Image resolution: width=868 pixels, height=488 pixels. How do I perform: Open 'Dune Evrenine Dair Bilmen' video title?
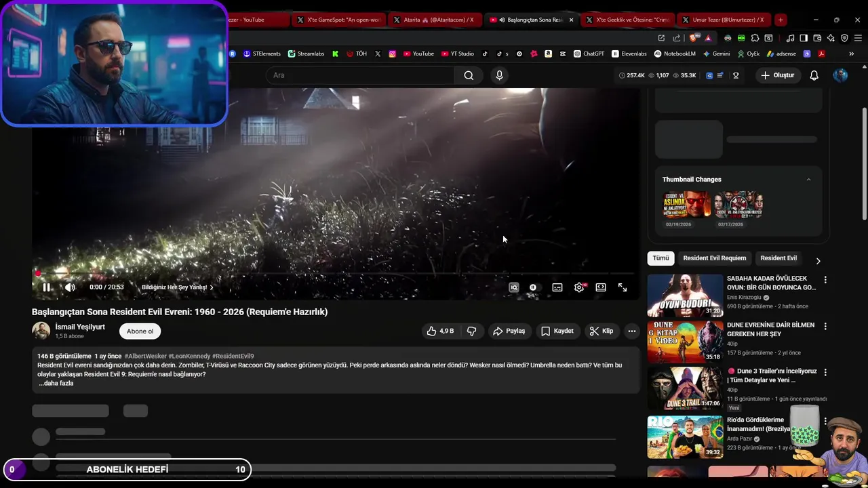[x=771, y=329]
